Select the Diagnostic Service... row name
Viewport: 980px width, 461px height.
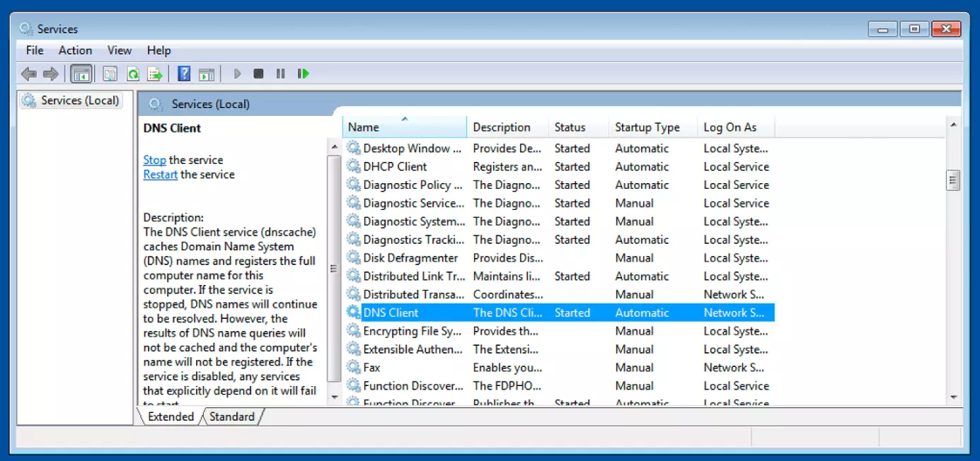(x=413, y=204)
